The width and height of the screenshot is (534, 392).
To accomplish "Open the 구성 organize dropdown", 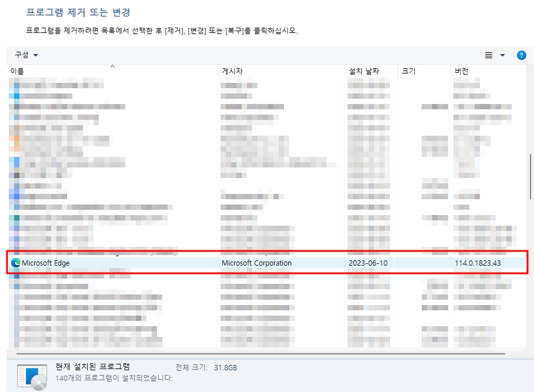I will pos(26,55).
